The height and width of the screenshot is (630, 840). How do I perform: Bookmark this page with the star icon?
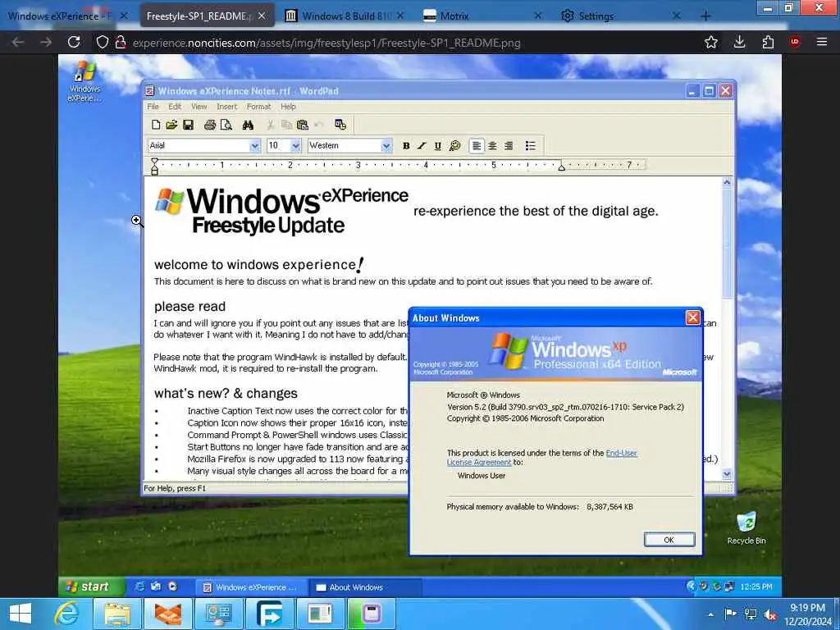point(711,43)
